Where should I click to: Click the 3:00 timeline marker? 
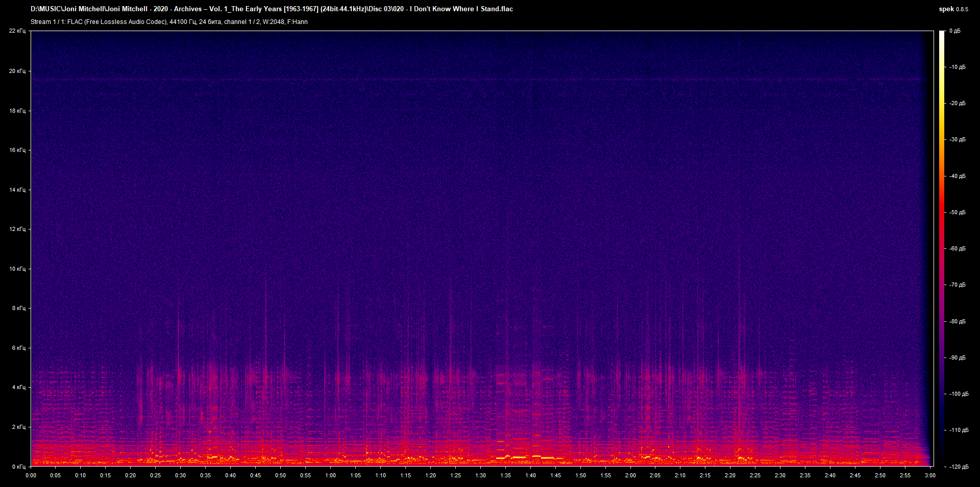coord(930,475)
